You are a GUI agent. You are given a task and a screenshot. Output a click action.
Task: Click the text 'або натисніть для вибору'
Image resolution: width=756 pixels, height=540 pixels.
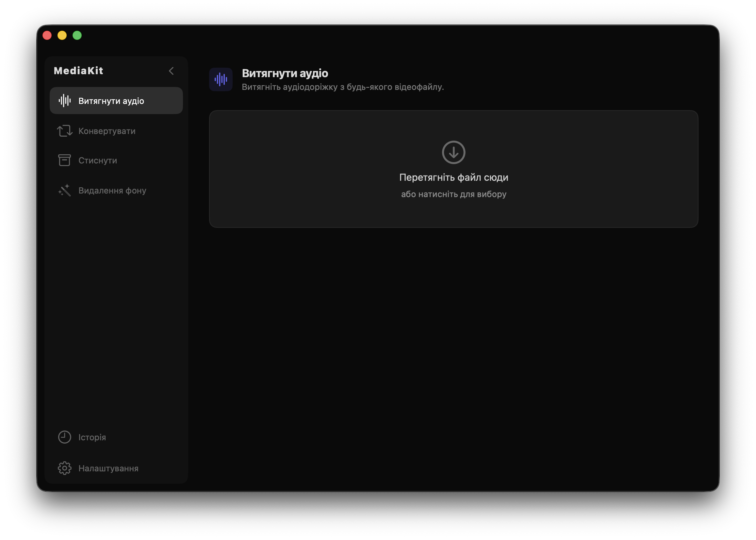(x=453, y=194)
